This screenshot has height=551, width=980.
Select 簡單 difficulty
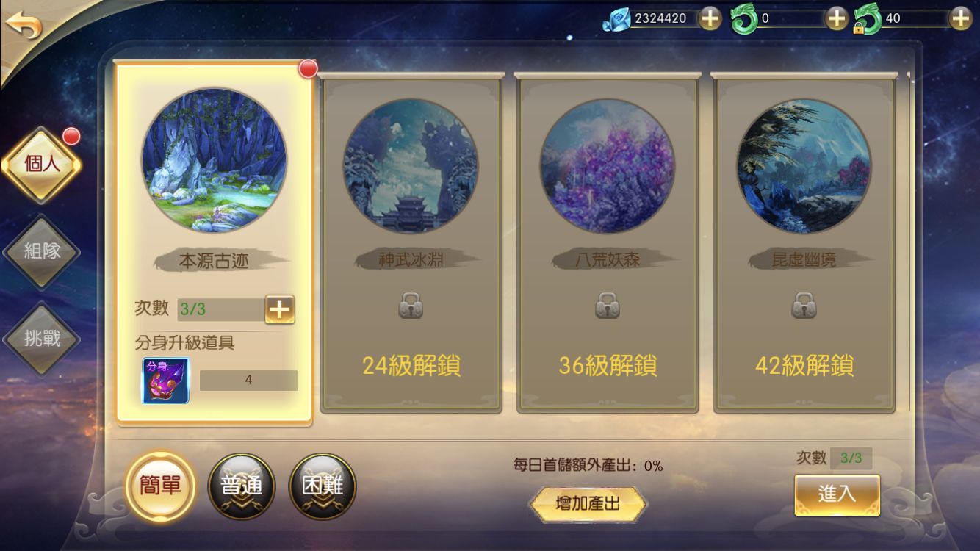click(160, 486)
